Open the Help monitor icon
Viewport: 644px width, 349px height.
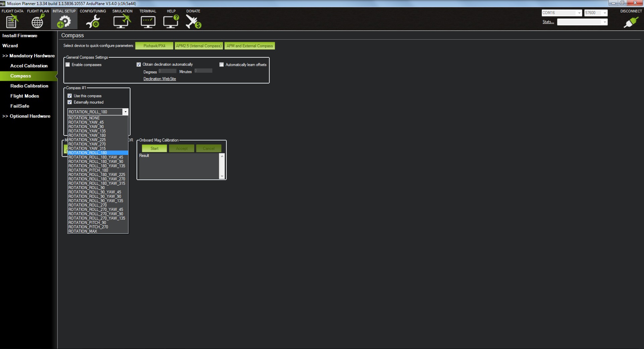coord(171,22)
